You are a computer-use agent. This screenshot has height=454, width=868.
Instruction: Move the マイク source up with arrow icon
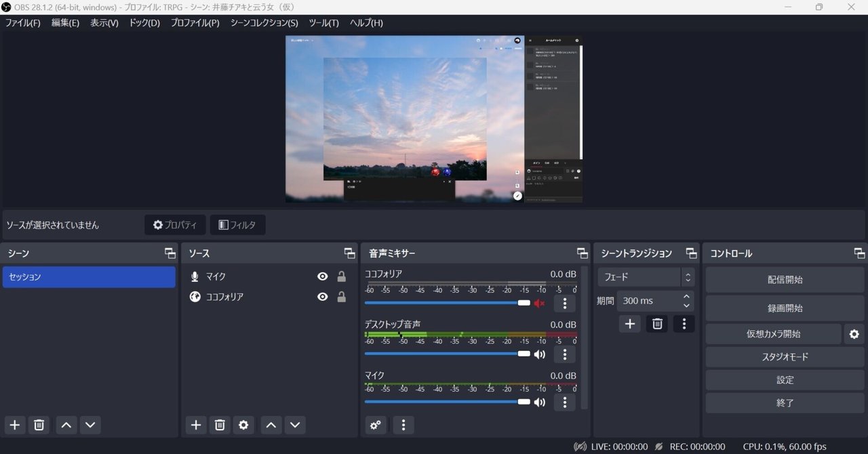[x=271, y=425]
